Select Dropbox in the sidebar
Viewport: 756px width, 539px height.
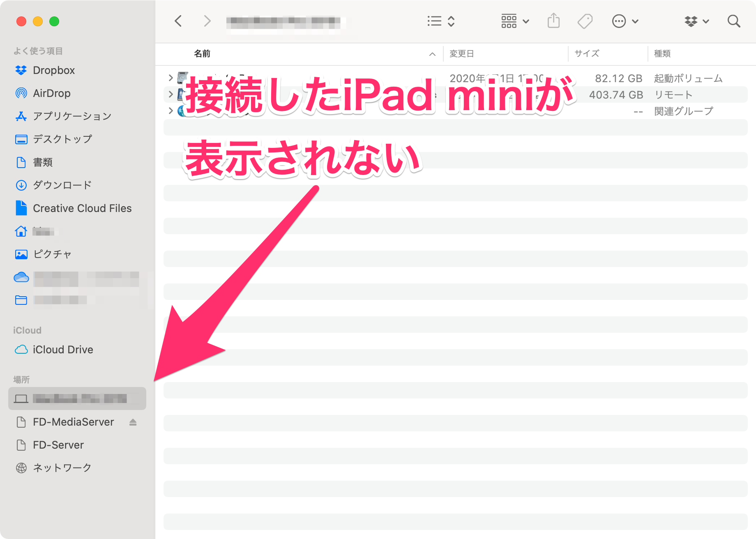click(53, 70)
